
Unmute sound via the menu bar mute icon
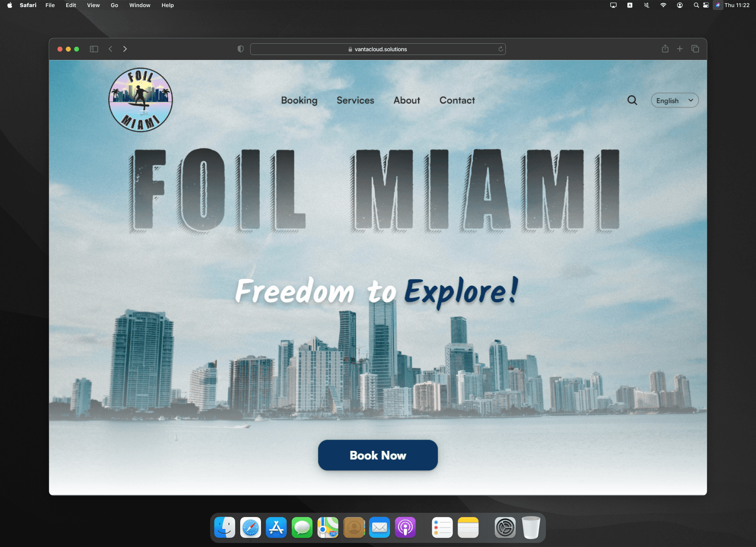tap(646, 5)
